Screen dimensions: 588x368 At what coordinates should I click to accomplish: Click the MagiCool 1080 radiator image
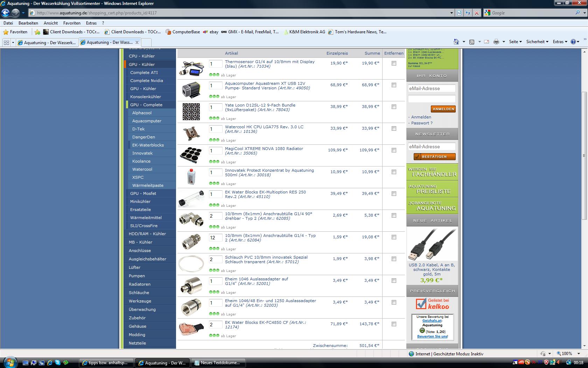(191, 155)
